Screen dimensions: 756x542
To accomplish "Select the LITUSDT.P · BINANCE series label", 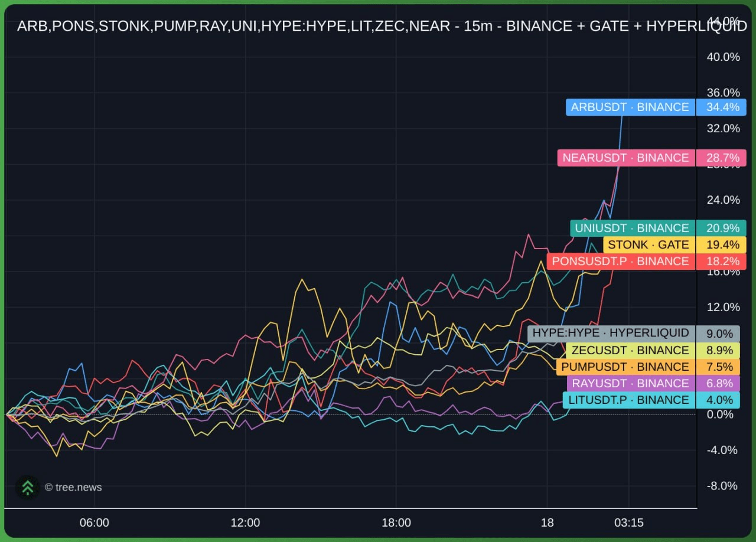I will click(x=629, y=400).
